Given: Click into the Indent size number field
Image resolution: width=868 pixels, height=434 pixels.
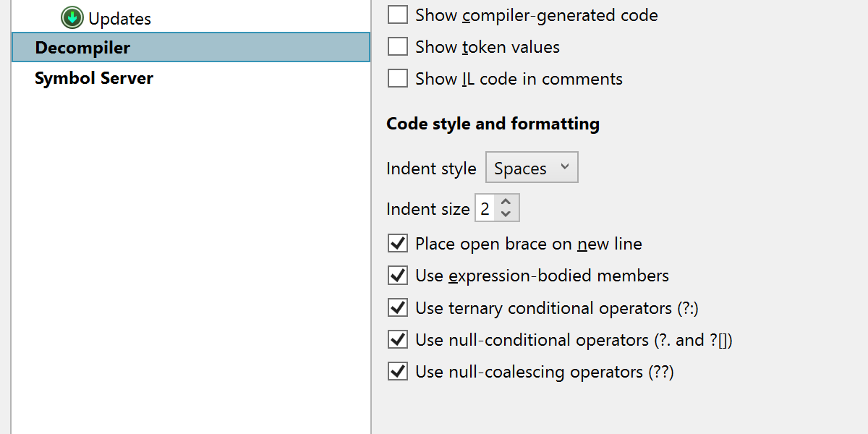Looking at the screenshot, I should (485, 209).
